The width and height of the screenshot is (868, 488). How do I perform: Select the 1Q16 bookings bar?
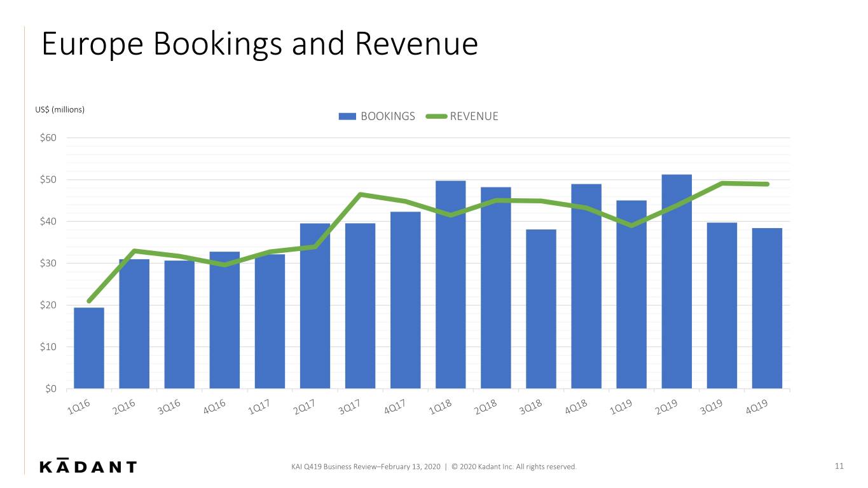[x=89, y=348]
